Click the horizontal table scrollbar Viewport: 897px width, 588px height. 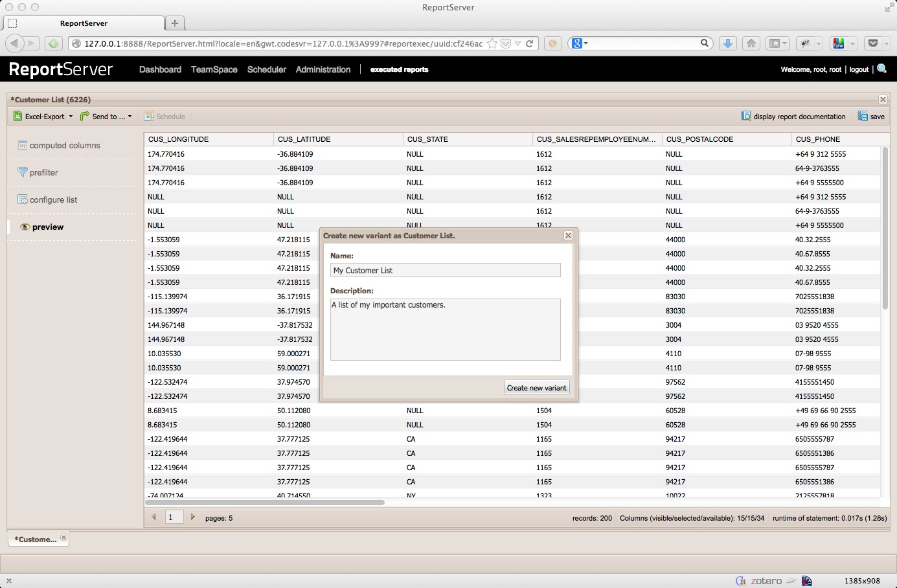[x=265, y=502]
